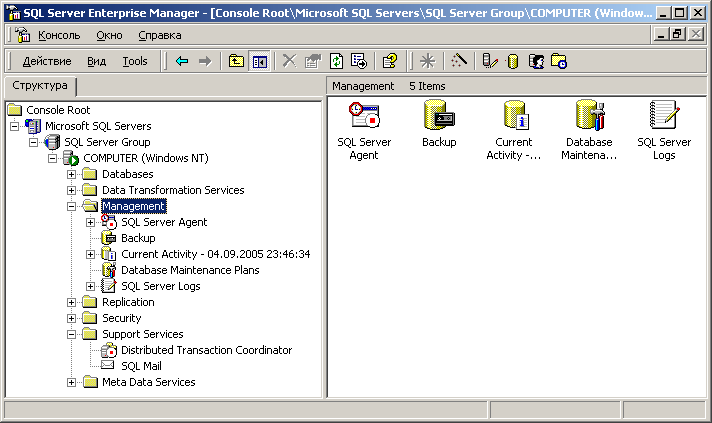Expand the Databases folder
This screenshot has width=712, height=423.
pos(71,174)
